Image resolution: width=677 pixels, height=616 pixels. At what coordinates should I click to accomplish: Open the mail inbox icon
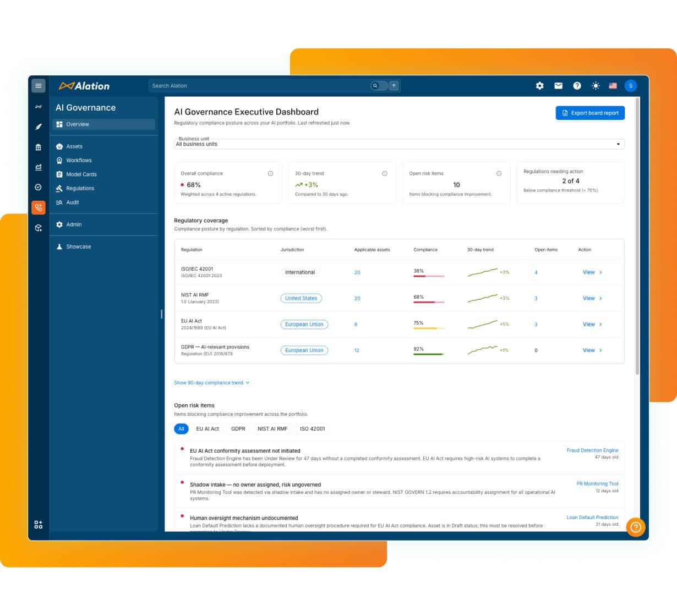[x=558, y=86]
